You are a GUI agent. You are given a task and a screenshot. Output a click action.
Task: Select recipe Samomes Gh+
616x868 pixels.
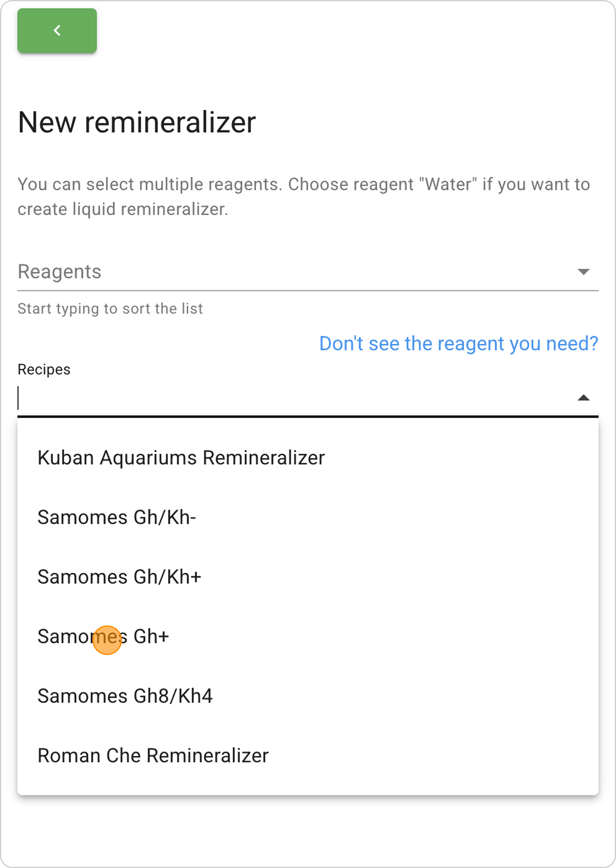103,637
